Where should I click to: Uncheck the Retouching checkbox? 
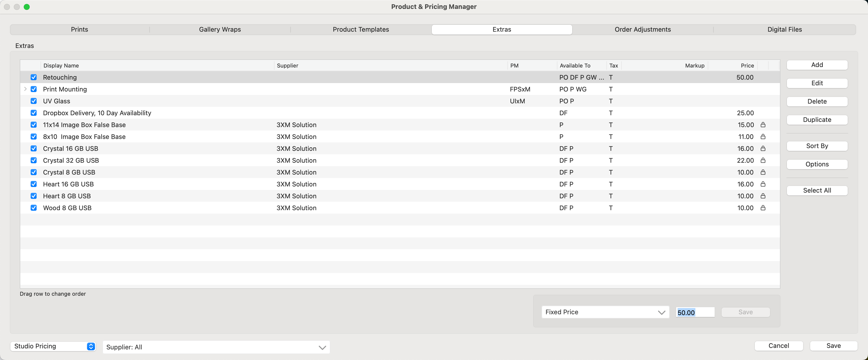(x=34, y=77)
